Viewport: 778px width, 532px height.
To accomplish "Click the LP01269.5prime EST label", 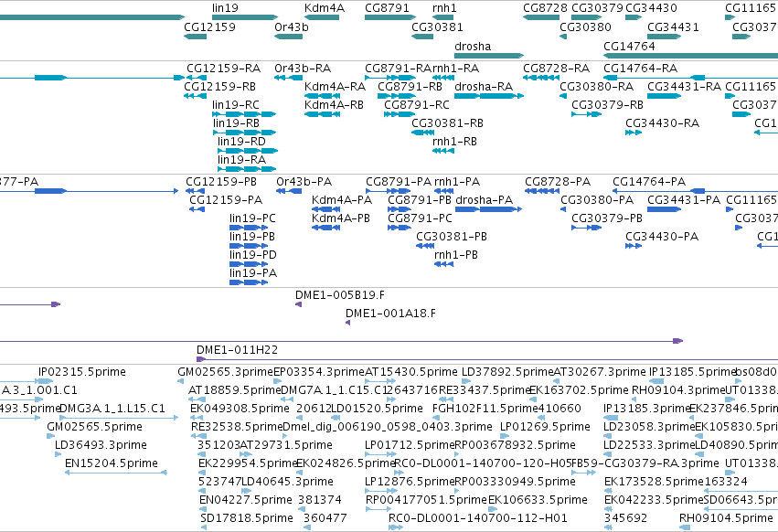I will [x=545, y=426].
